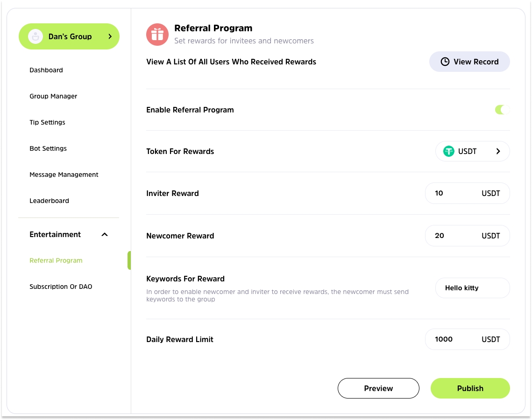
Task: Click USDT unit in Daily Reward Limit field
Action: click(x=490, y=339)
